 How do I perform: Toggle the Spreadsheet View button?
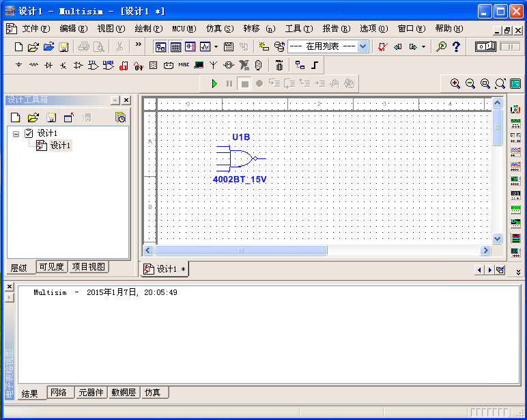[x=175, y=46]
